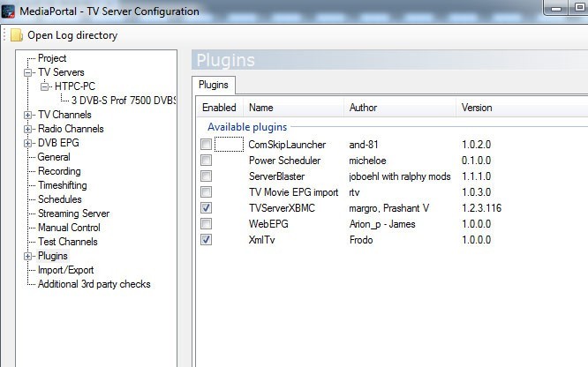Open the Streaming Server settings
Image resolution: width=588 pixels, height=367 pixels.
coord(73,213)
